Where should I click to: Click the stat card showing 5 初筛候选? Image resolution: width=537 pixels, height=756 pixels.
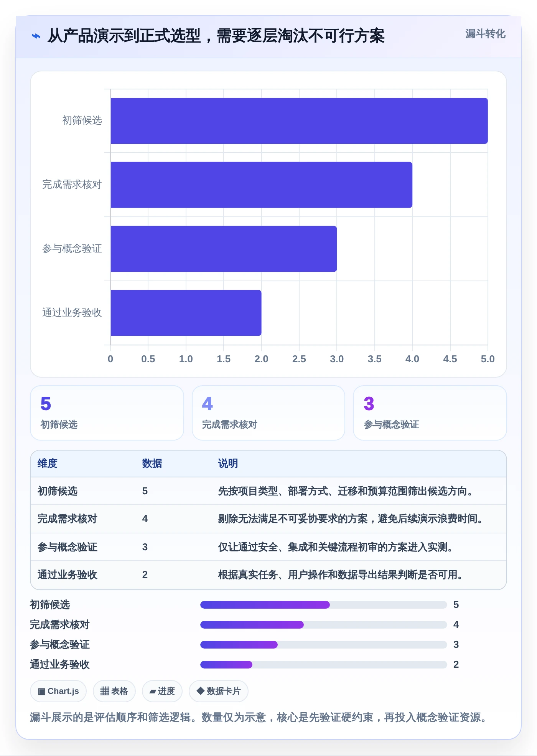107,413
